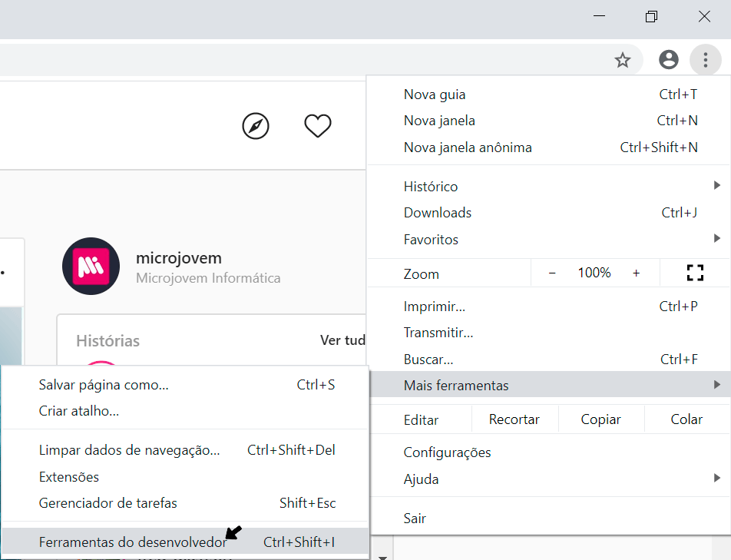
Task: Choose Sair to quit Chrome
Action: click(x=549, y=518)
